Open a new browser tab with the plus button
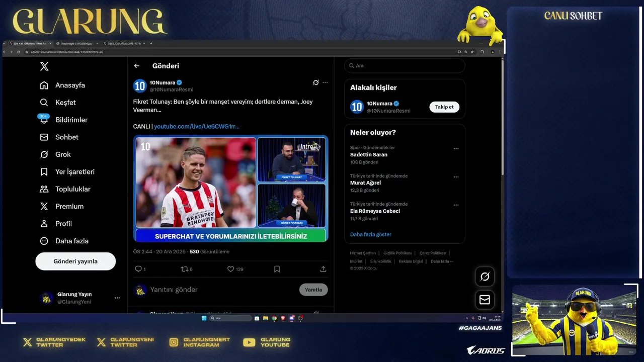The height and width of the screenshot is (362, 644). pos(151,44)
